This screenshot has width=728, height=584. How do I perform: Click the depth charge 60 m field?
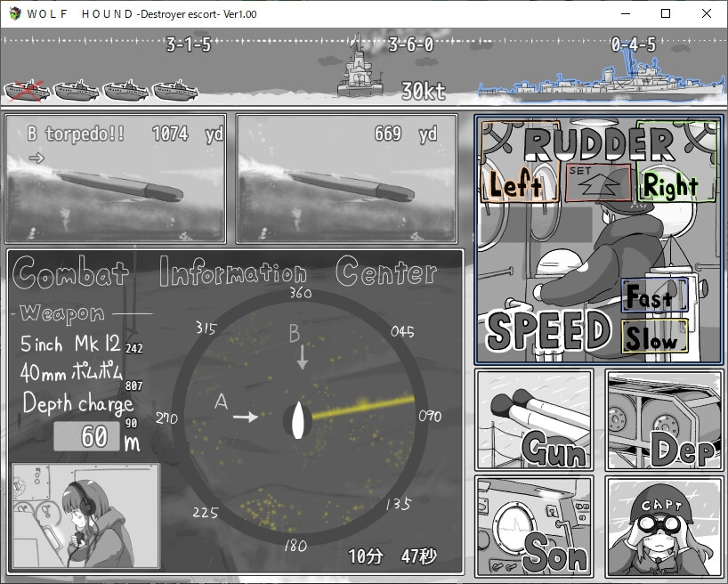[x=87, y=437]
